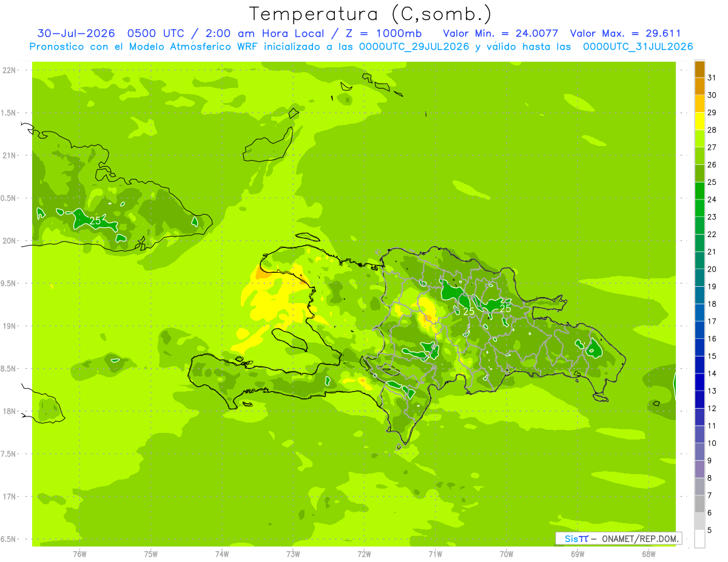Pick the teal swatch between 19 and 20
Image resolution: width=728 pixels, height=562 pixels.
point(700,278)
